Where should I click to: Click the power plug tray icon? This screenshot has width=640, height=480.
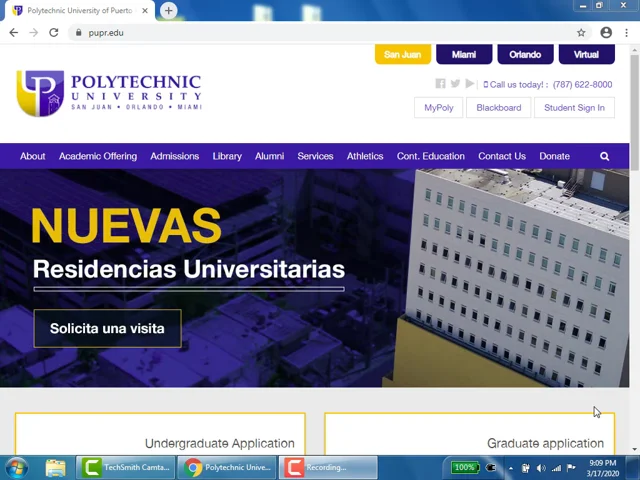(491, 468)
